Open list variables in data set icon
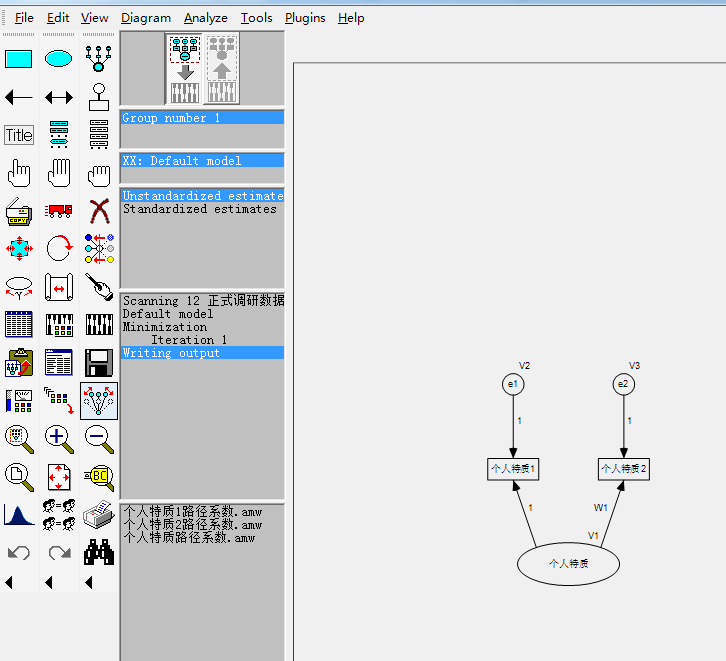This screenshot has width=726, height=661. pyautogui.click(x=99, y=134)
